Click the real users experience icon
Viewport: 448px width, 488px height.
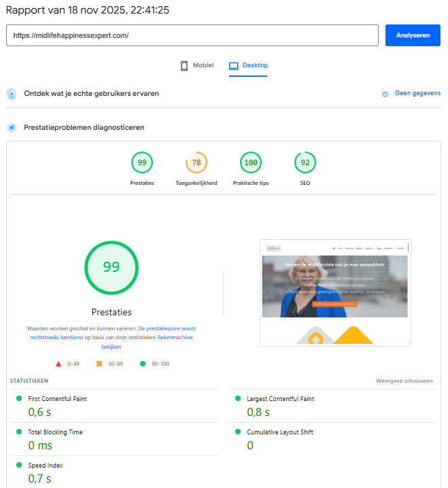coord(12,94)
